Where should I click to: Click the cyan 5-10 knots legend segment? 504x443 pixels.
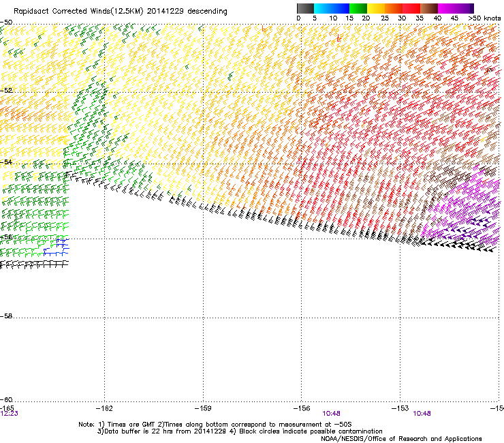(x=323, y=8)
